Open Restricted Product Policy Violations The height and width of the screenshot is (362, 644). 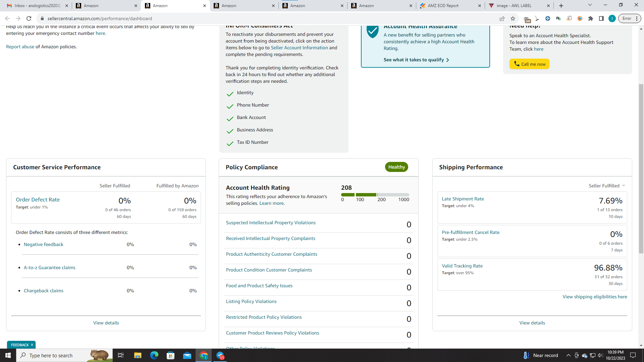(x=264, y=317)
